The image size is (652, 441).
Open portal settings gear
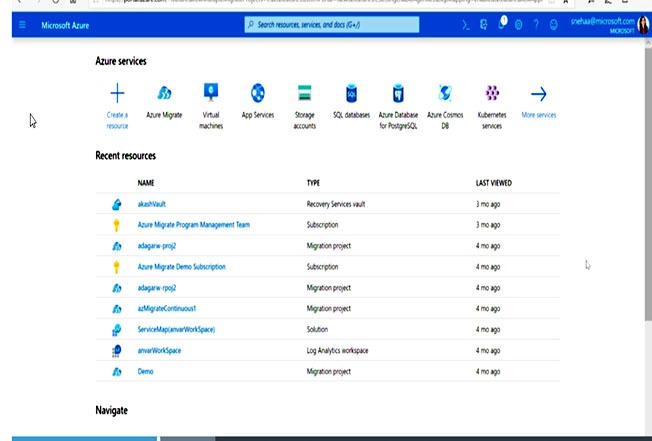[519, 25]
